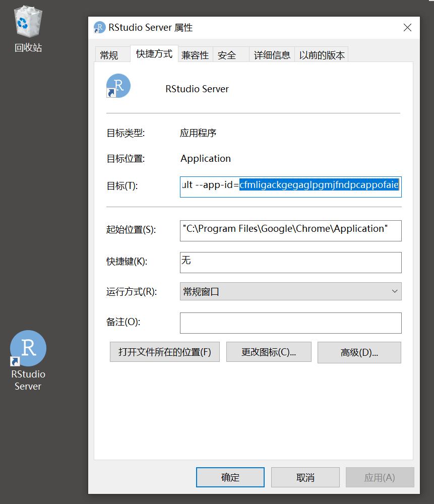The width and height of the screenshot is (434, 504).
Task: Click the 目标类型: label
Action: (126, 133)
